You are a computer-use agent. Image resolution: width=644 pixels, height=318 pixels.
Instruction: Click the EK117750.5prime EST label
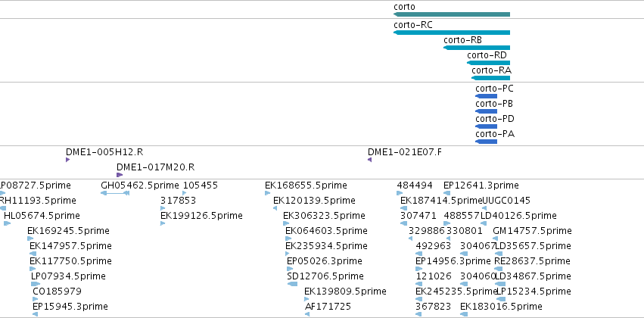click(x=70, y=261)
